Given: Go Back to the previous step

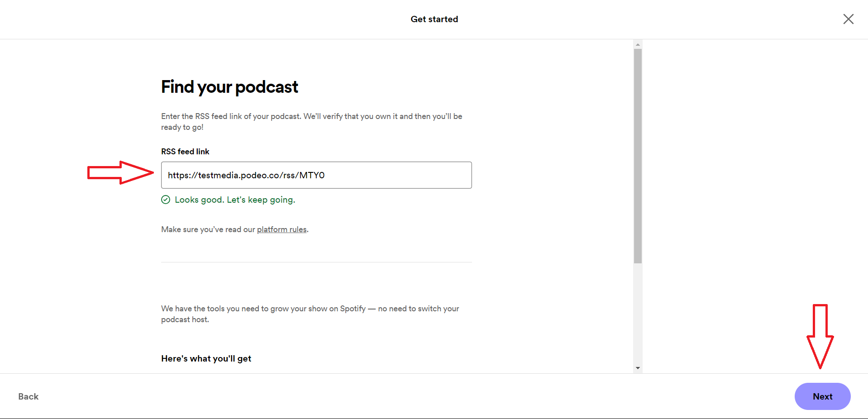Looking at the screenshot, I should tap(29, 396).
